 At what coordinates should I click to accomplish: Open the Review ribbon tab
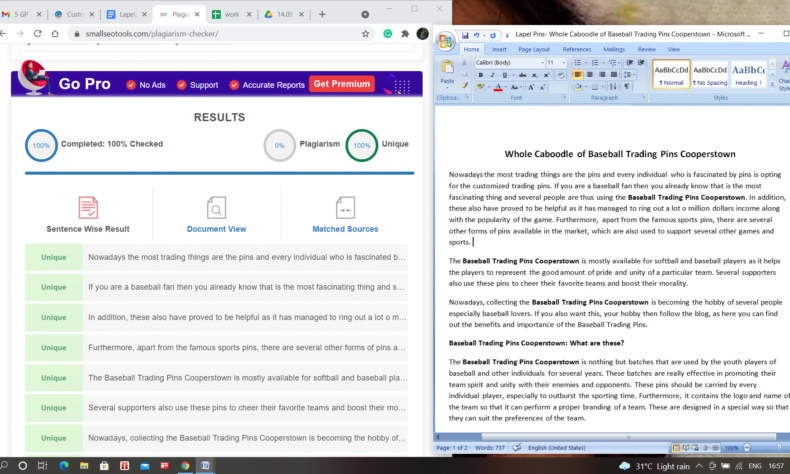(x=646, y=49)
